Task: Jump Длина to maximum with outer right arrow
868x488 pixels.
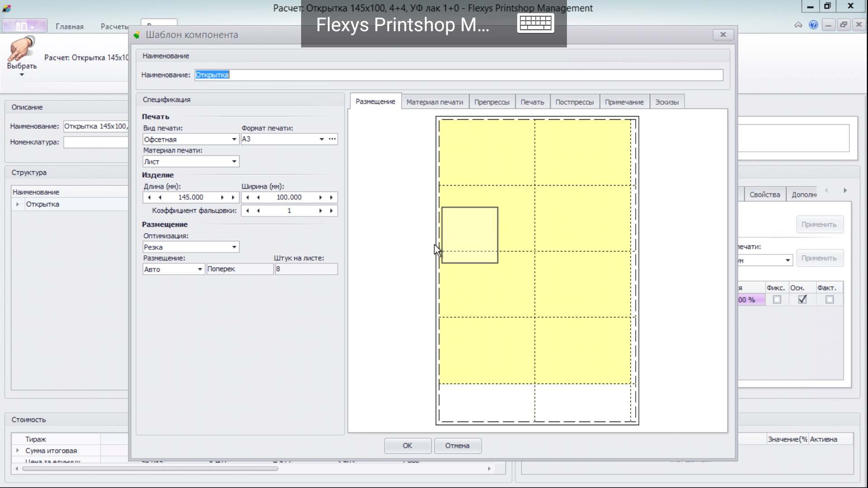Action: click(233, 197)
